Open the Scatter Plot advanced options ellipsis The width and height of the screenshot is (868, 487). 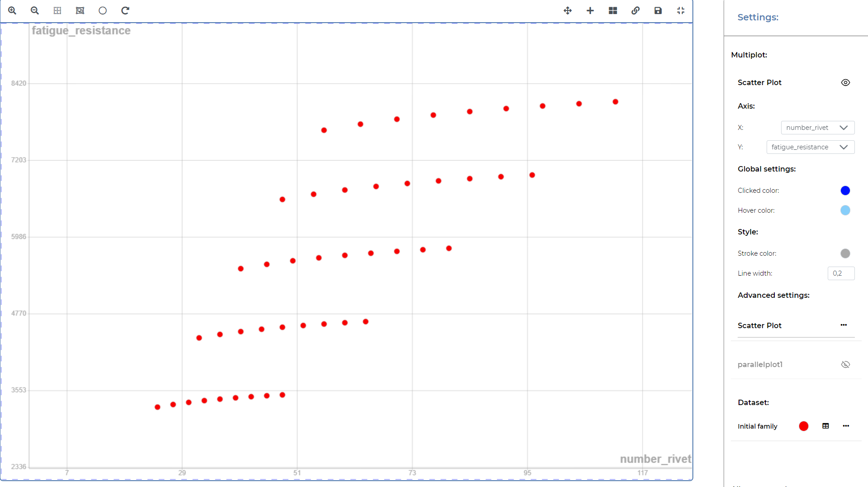(x=844, y=325)
